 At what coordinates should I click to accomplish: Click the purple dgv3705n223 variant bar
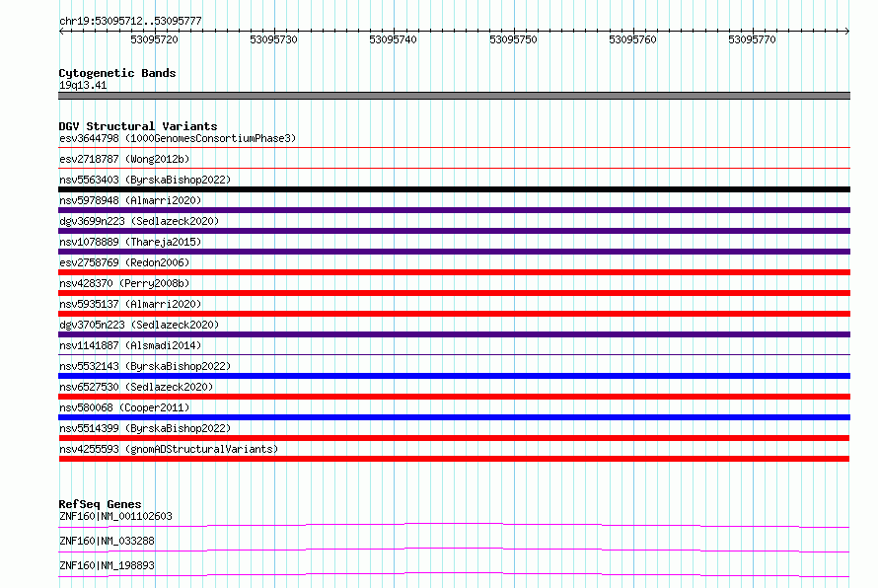click(454, 334)
